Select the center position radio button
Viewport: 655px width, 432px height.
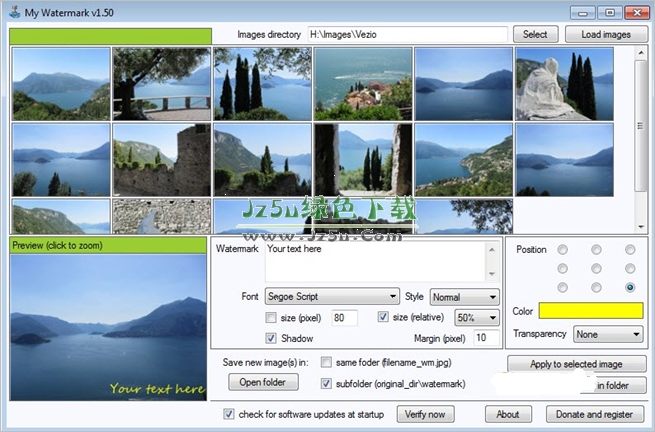click(x=597, y=269)
